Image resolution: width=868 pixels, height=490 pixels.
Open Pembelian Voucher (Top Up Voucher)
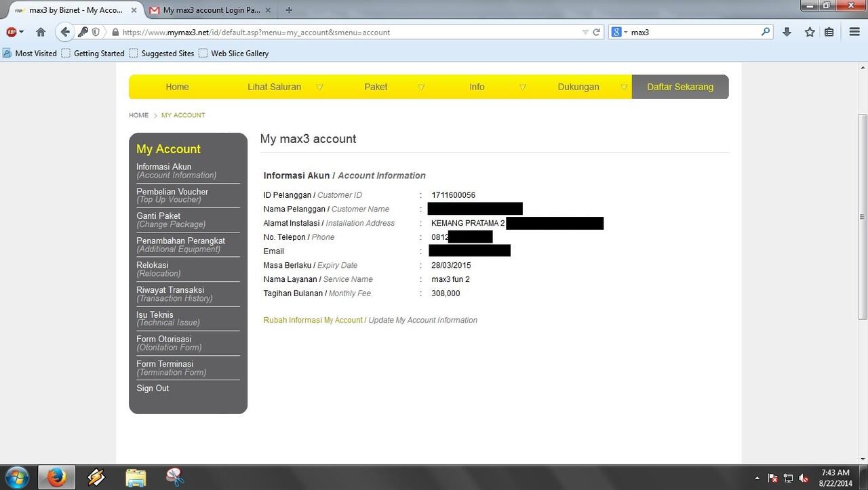[172, 195]
